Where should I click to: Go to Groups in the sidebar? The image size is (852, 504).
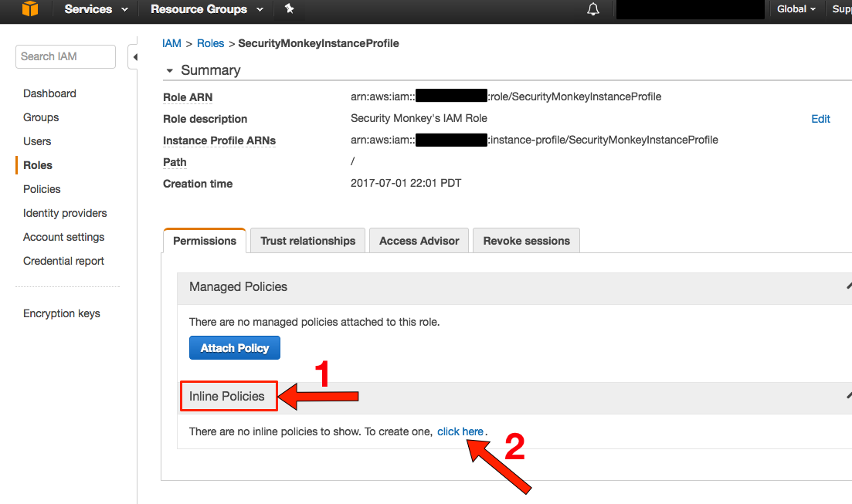41,117
